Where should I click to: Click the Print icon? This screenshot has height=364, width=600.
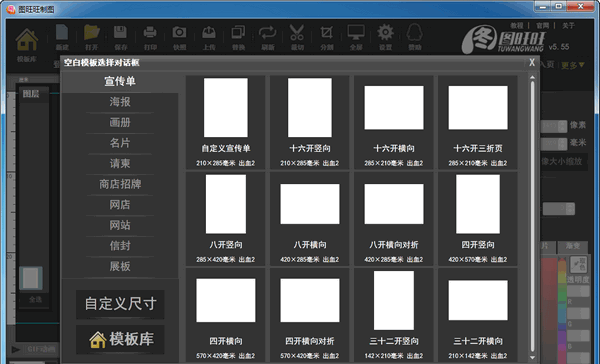pos(150,33)
